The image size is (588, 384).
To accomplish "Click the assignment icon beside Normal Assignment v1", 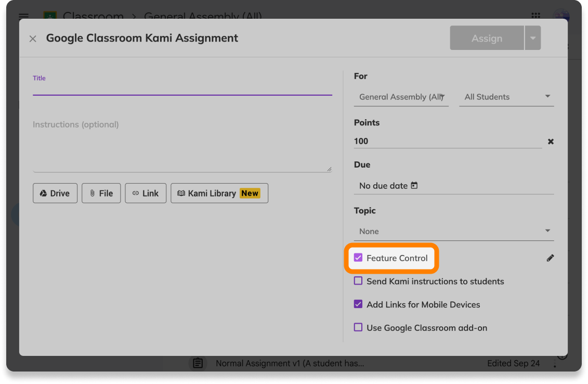I will 198,363.
